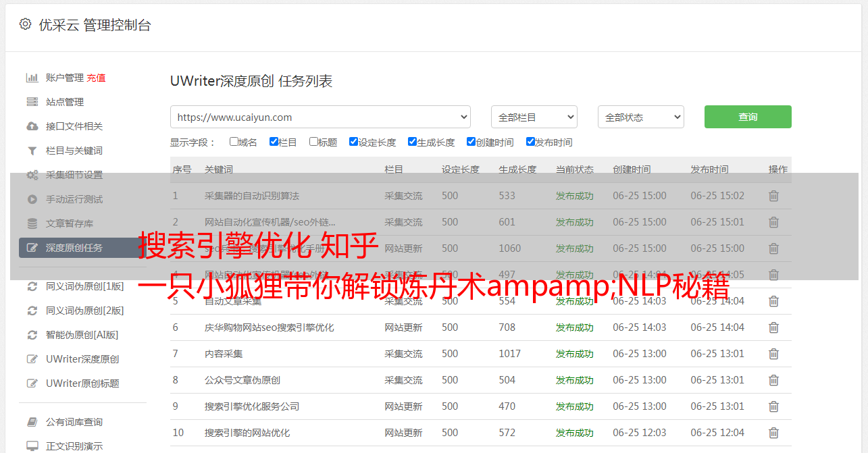Open the https://www.ucaiyun.com site dropdown
868x453 pixels.
[320, 117]
